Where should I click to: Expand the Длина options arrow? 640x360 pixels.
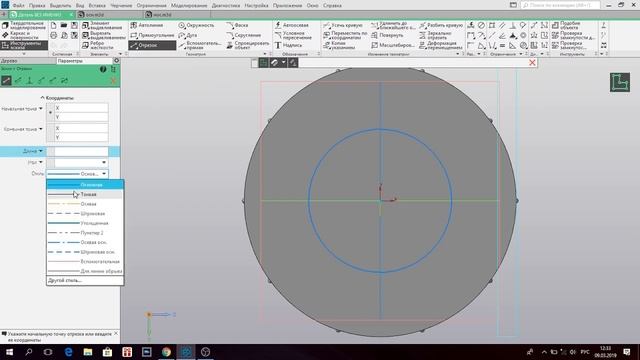point(40,151)
